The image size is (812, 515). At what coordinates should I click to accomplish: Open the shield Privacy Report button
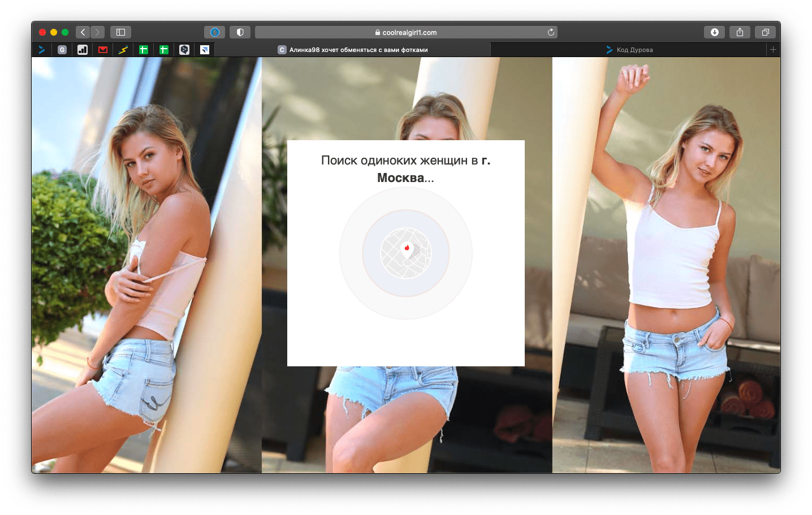tap(240, 32)
